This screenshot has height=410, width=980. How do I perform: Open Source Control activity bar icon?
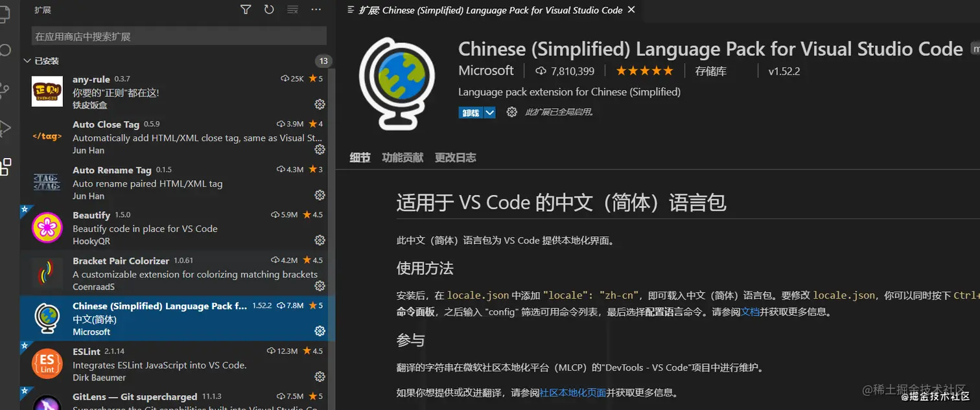click(x=5, y=89)
